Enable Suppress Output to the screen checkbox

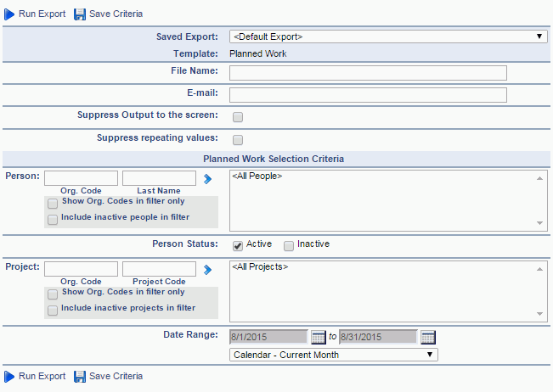click(x=238, y=117)
